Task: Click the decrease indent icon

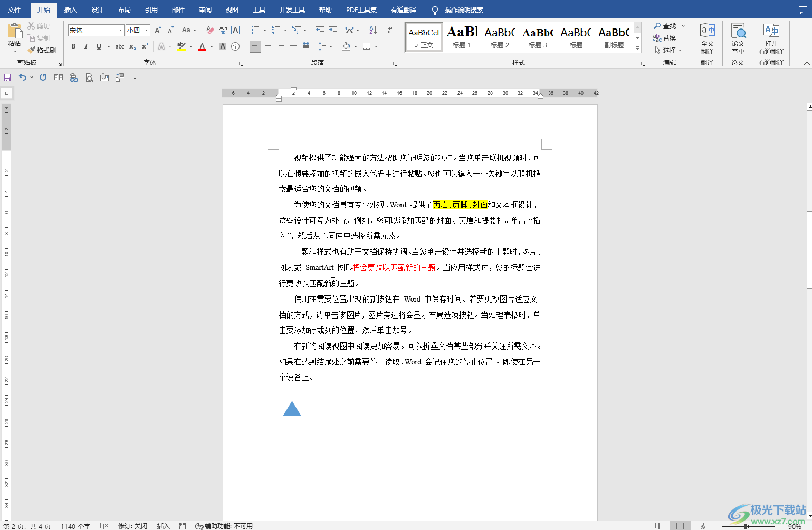Action: (x=320, y=30)
